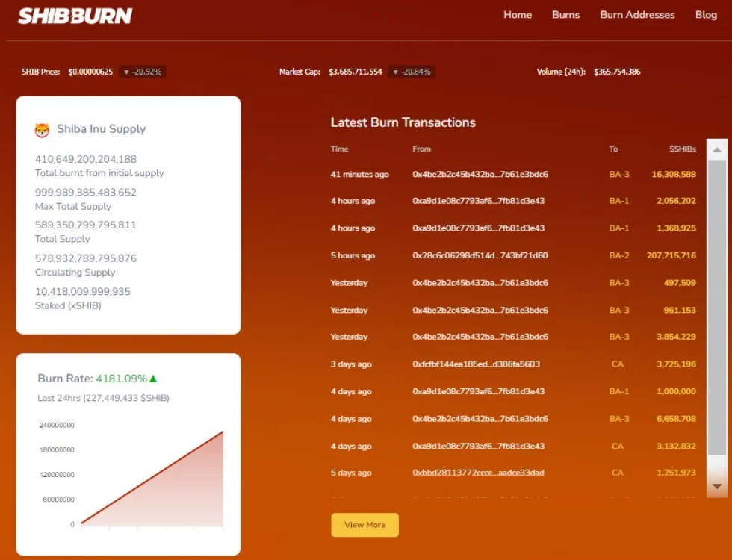Open the Blog link
The height and width of the screenshot is (560, 732).
pos(705,15)
